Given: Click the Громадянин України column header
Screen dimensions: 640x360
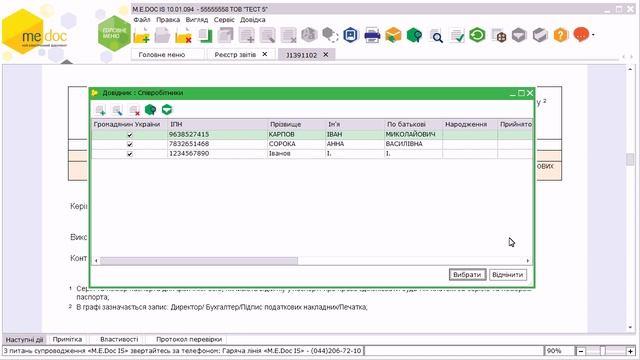Looking at the screenshot, I should 129,124.
